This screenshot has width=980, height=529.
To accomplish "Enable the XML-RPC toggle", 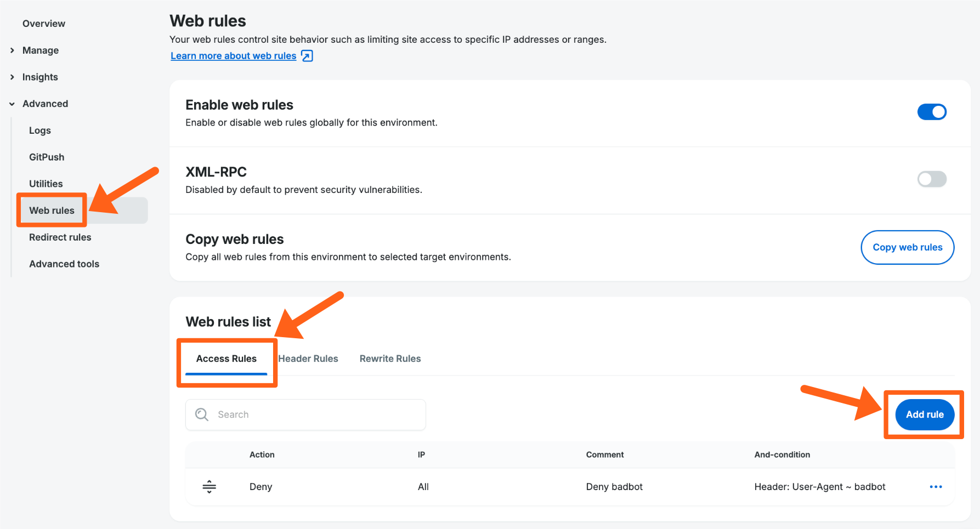I will pos(932,179).
